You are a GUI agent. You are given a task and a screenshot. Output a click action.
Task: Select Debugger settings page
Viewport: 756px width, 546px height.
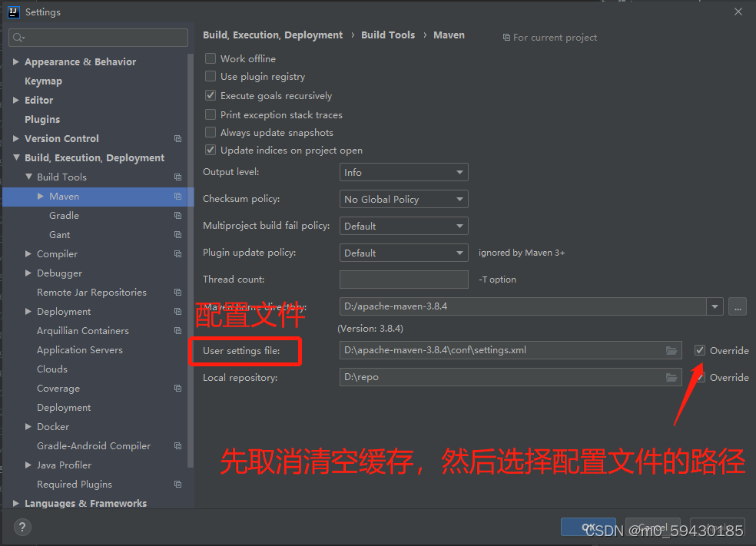click(x=59, y=273)
